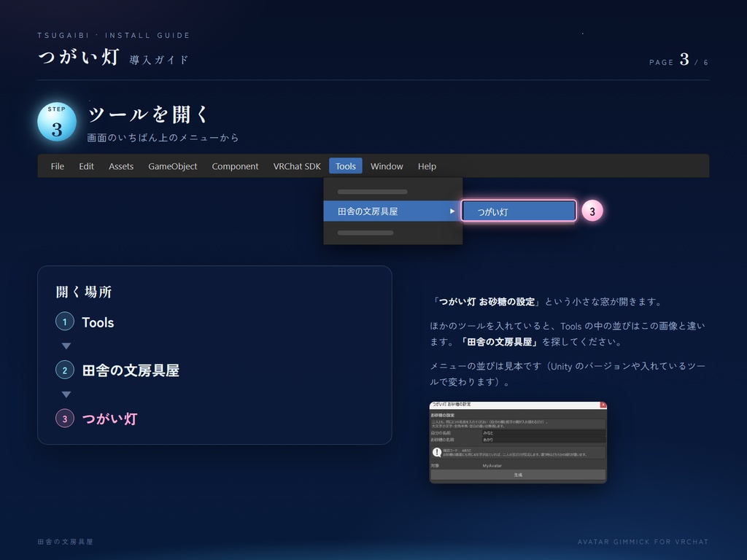Click pink つがい灯 in 開く場所 list

(x=109, y=419)
